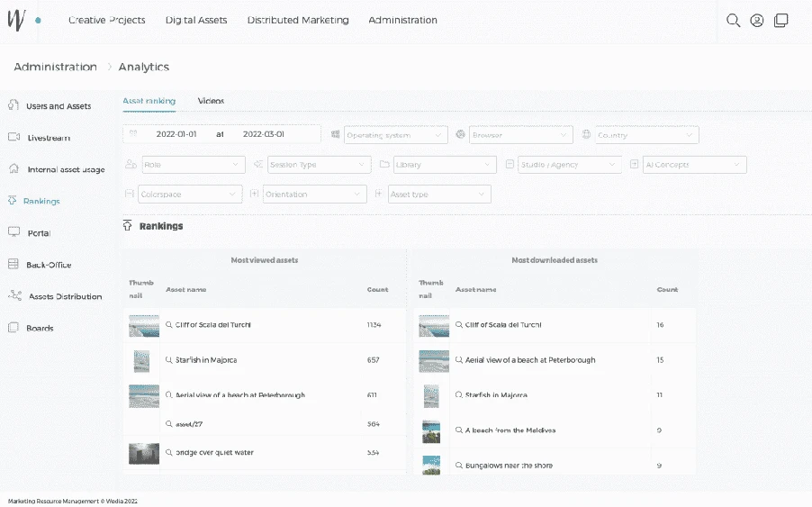
Task: Switch to the Videos tab
Action: tap(211, 101)
